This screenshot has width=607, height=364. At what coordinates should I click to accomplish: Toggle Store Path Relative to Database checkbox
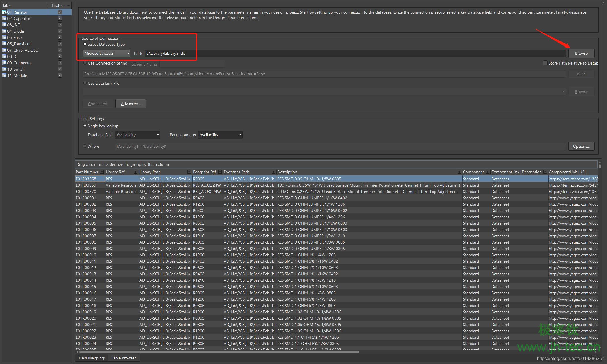(x=545, y=63)
